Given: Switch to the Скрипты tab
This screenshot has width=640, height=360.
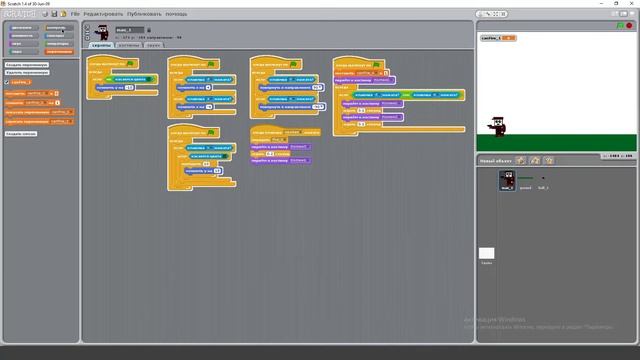Looking at the screenshot, I should click(101, 45).
